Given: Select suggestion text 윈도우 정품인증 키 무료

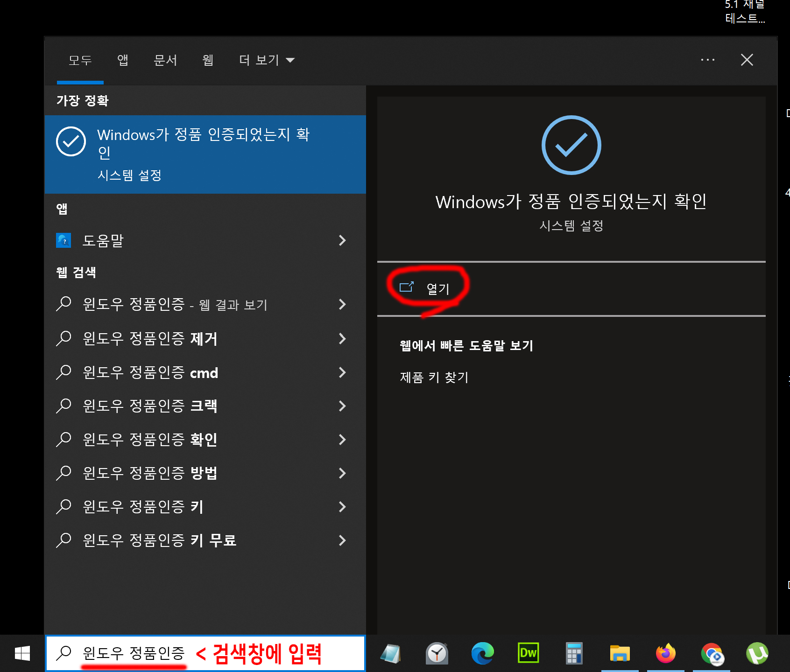Looking at the screenshot, I should click(x=159, y=540).
